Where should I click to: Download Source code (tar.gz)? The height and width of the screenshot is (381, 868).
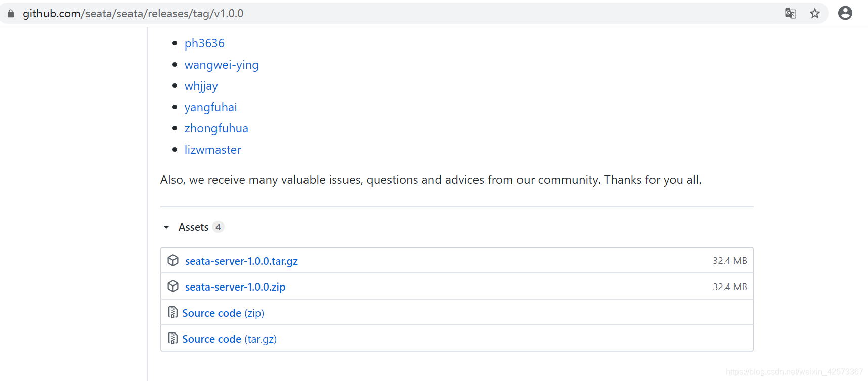coord(229,339)
